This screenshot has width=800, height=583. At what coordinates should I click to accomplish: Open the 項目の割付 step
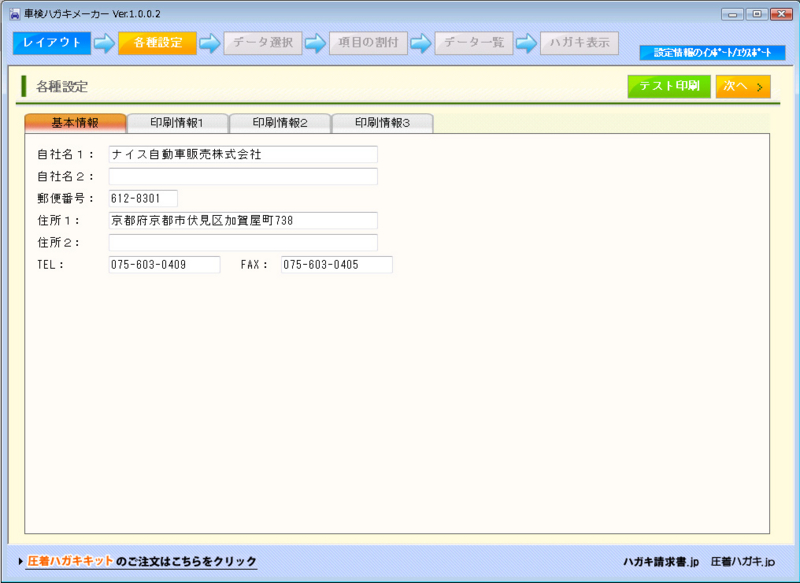pyautogui.click(x=368, y=43)
